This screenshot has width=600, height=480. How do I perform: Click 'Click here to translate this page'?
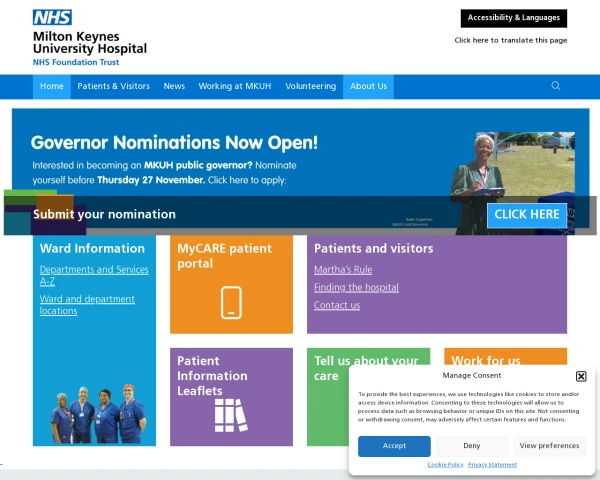[510, 40]
